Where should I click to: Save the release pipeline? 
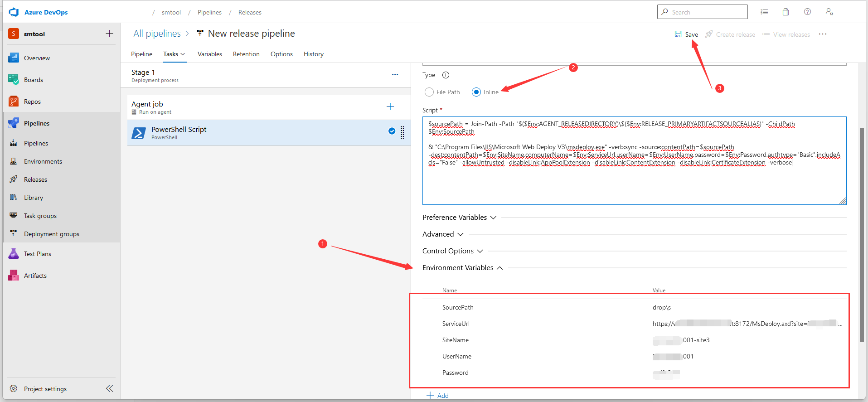click(686, 34)
